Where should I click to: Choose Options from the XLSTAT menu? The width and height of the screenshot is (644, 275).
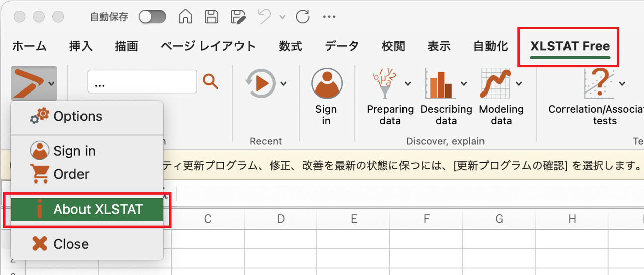[x=78, y=116]
